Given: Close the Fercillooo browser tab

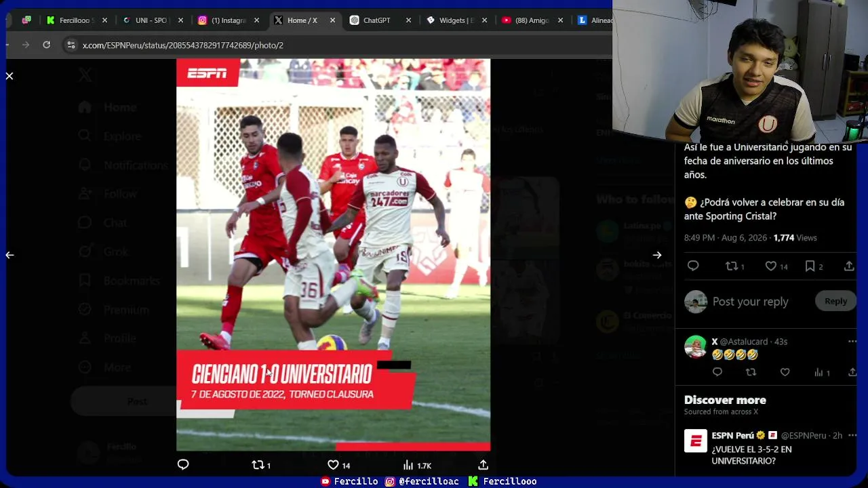Looking at the screenshot, I should click(x=104, y=20).
